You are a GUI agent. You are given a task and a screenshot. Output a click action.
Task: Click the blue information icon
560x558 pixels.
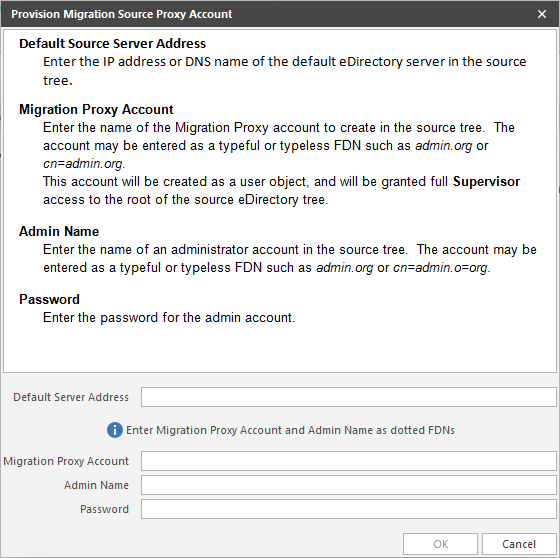[115, 430]
